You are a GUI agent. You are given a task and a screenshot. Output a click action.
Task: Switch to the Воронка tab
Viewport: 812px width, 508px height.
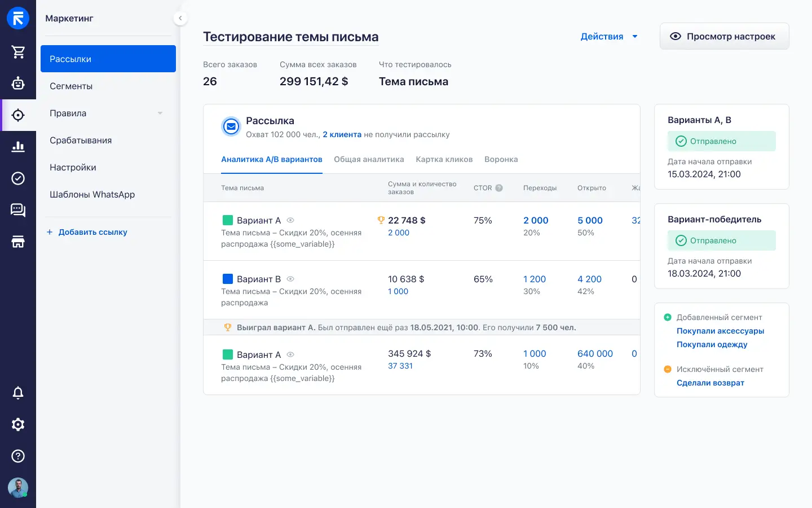point(501,159)
